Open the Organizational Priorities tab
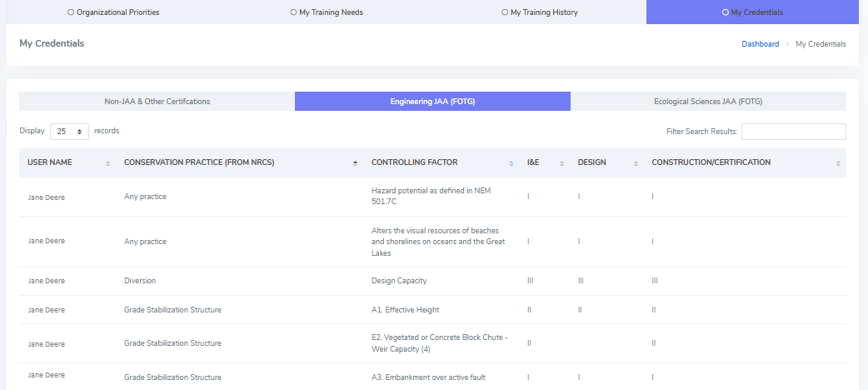This screenshot has height=390, width=868. click(x=112, y=12)
